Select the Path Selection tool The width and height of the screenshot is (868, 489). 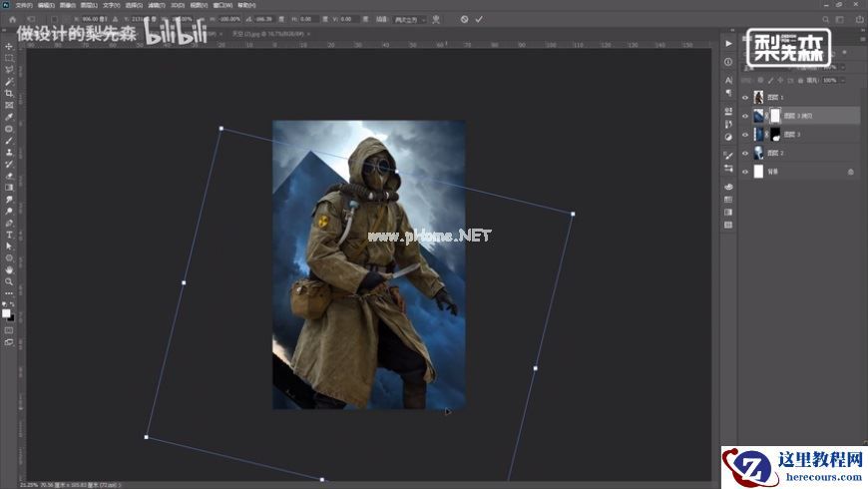[x=9, y=246]
